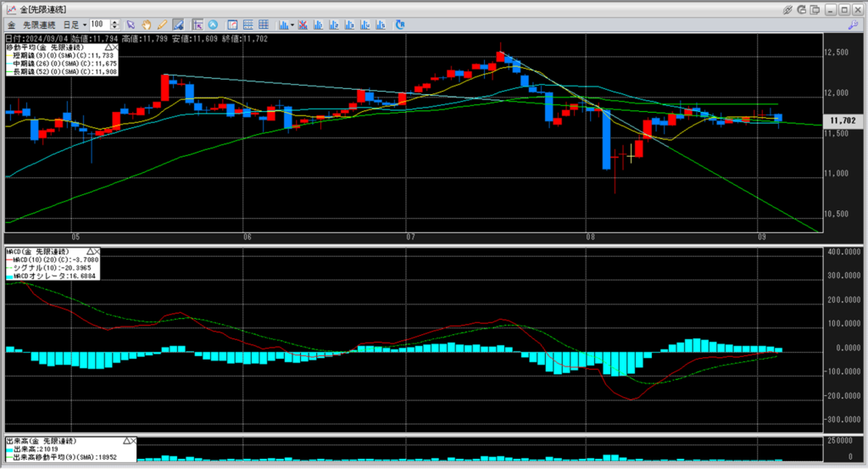Click the chain link icon in title bar
Viewport: 868px width, 469px height.
pos(787,9)
